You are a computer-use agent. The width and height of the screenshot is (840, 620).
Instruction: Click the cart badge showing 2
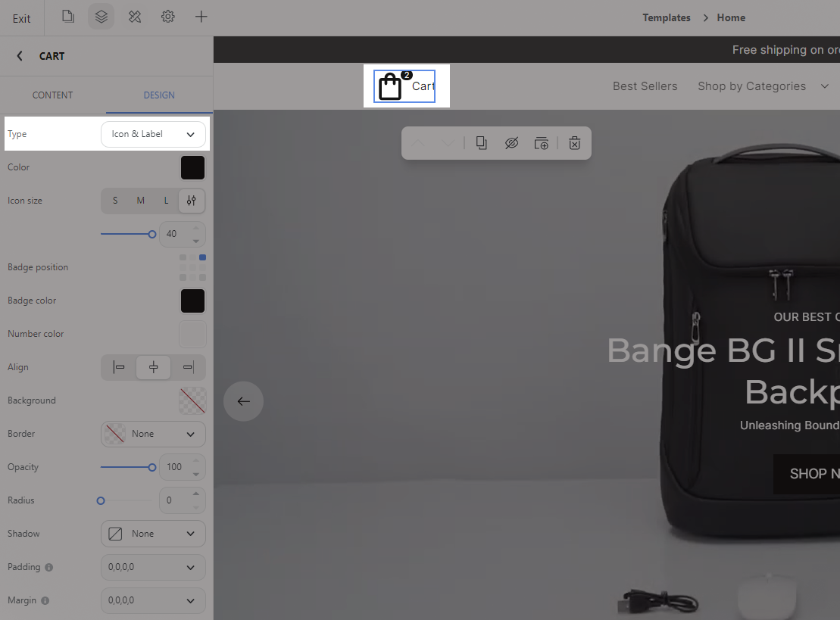coord(407,75)
